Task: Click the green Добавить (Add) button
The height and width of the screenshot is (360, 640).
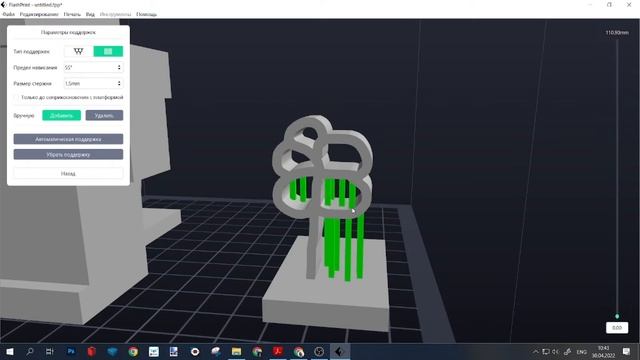Action: [62, 116]
